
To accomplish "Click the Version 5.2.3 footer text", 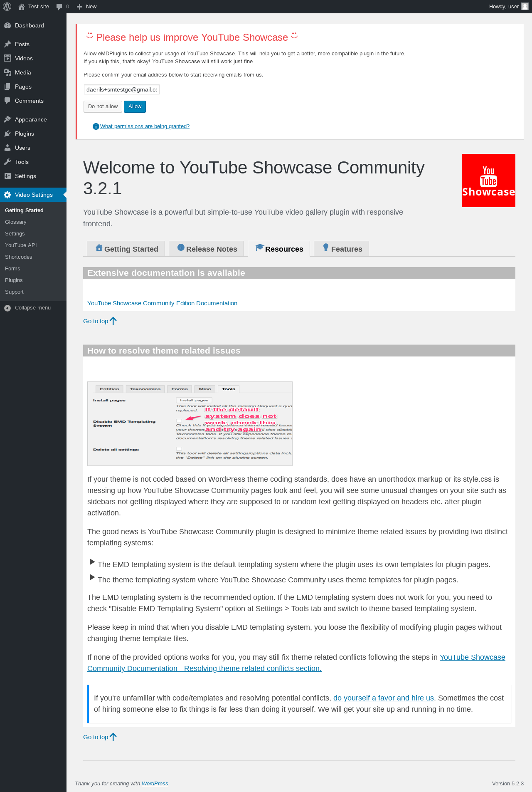I will tap(508, 783).
